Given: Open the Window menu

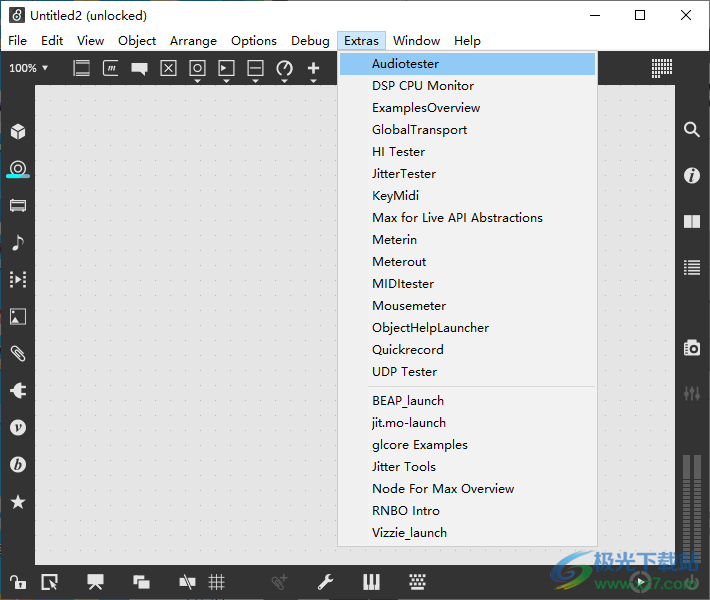Looking at the screenshot, I should pos(416,41).
